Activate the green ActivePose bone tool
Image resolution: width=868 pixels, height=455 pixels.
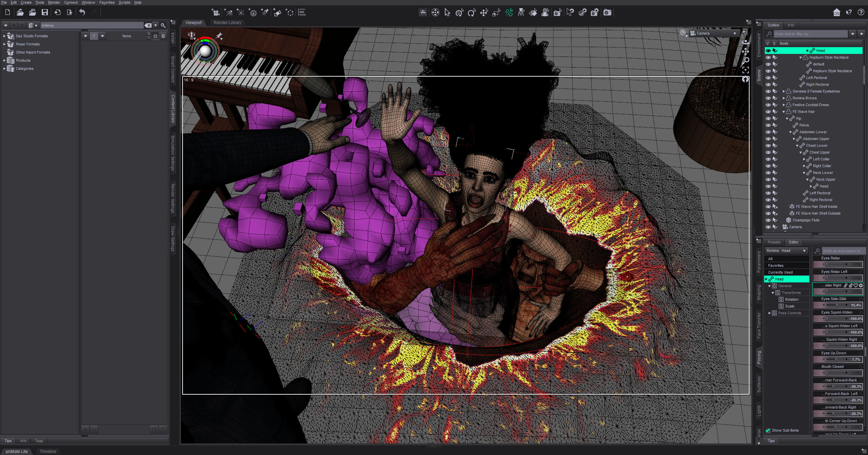(509, 13)
